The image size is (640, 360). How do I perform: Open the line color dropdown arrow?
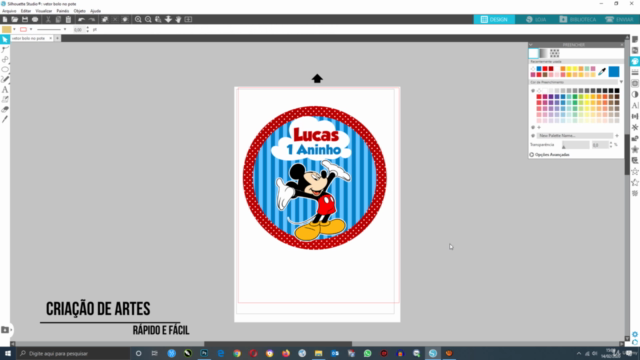click(x=31, y=29)
